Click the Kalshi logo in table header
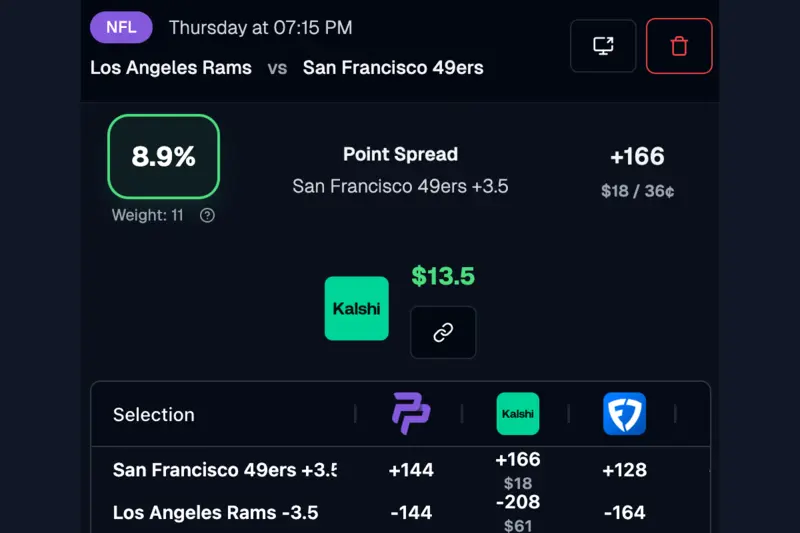This screenshot has width=800, height=533. 518,414
